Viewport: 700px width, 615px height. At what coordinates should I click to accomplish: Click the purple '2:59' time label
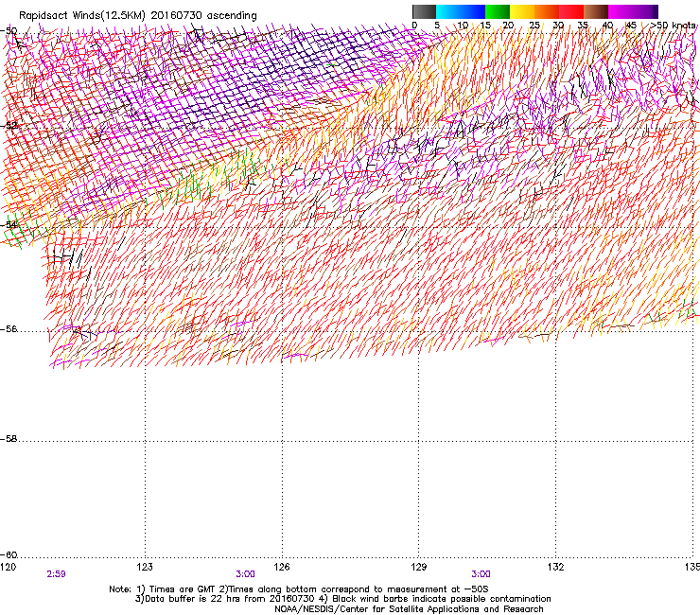pos(56,574)
